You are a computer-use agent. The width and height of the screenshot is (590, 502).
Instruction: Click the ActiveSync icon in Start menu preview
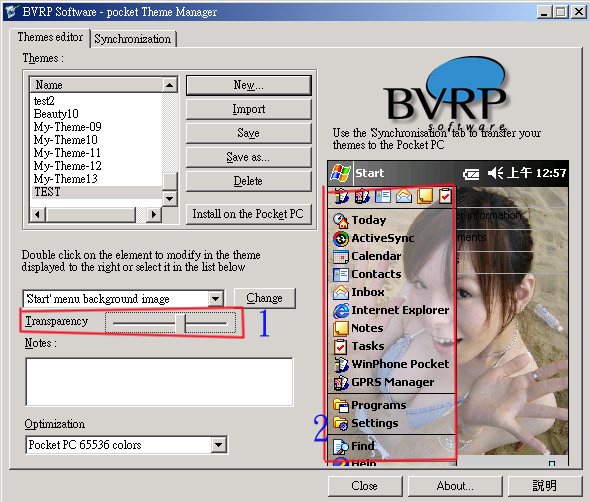(x=341, y=239)
